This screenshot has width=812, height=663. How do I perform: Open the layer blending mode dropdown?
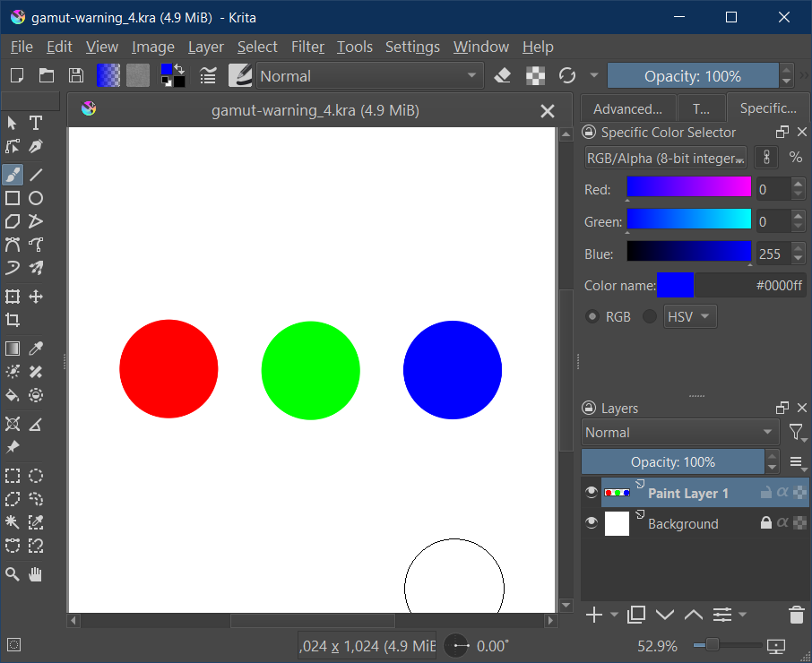679,433
